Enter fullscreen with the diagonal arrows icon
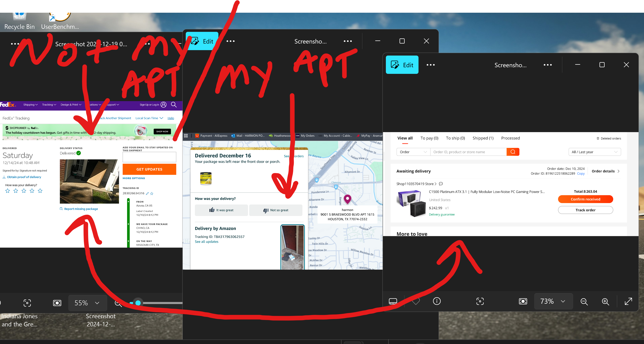644x344 pixels. [628, 301]
